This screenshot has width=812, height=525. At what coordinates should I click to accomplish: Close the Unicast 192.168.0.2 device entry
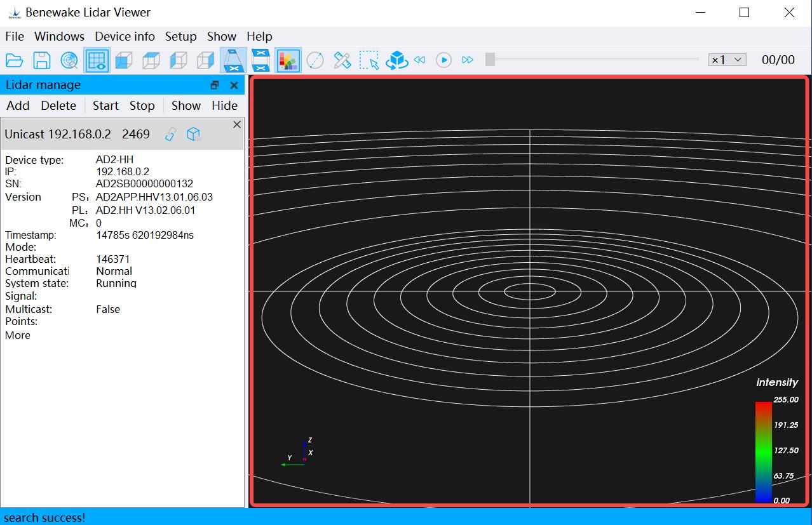[x=237, y=124]
